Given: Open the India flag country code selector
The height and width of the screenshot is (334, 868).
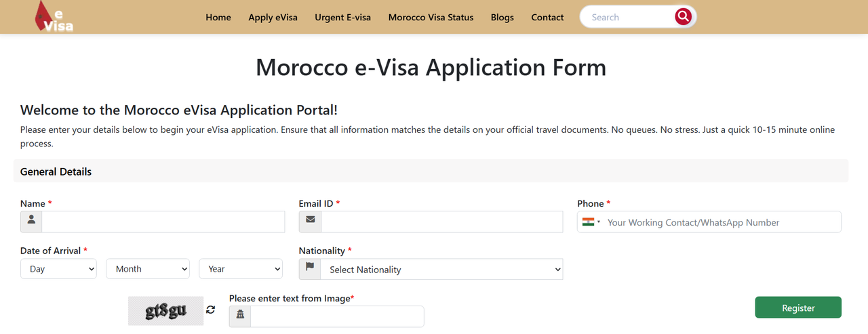Looking at the screenshot, I should [591, 222].
